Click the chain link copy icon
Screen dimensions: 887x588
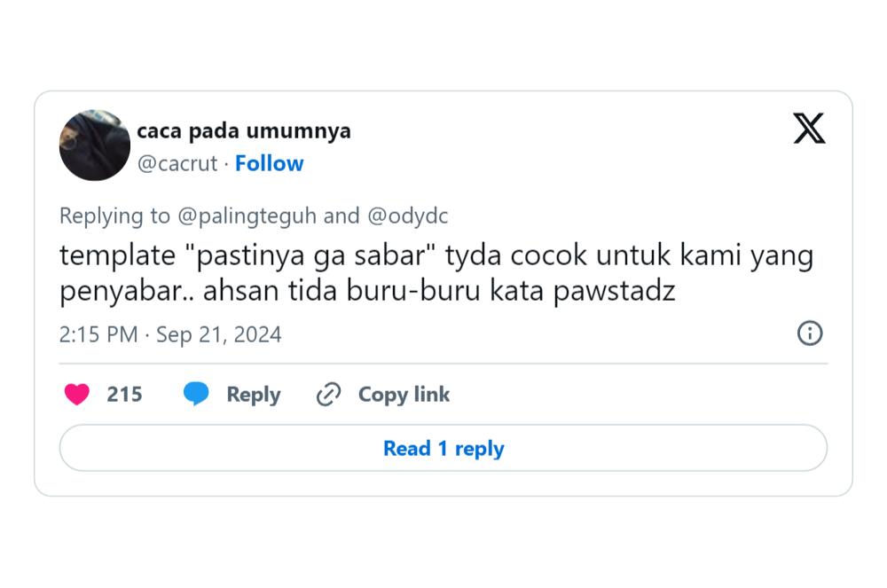coord(329,394)
